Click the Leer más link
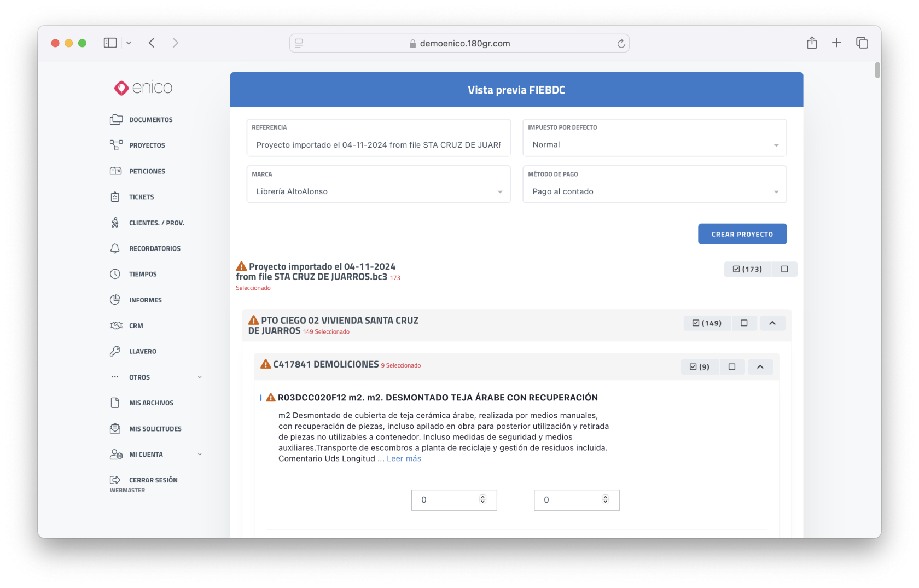Screen dimensions: 919x588 (404, 459)
